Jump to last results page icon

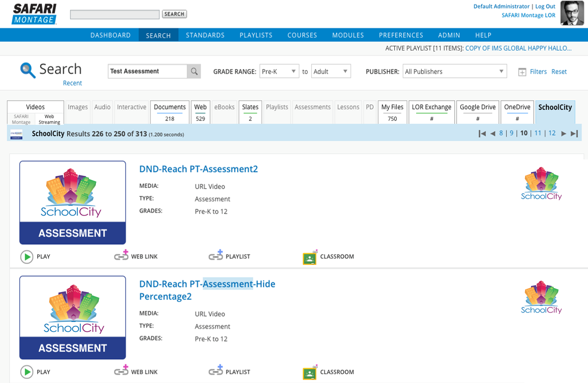574,133
